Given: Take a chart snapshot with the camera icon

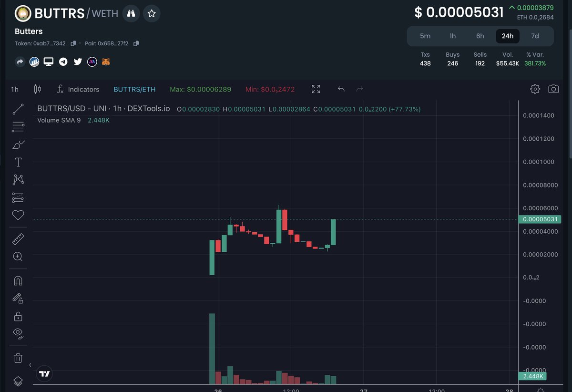Looking at the screenshot, I should 553,89.
